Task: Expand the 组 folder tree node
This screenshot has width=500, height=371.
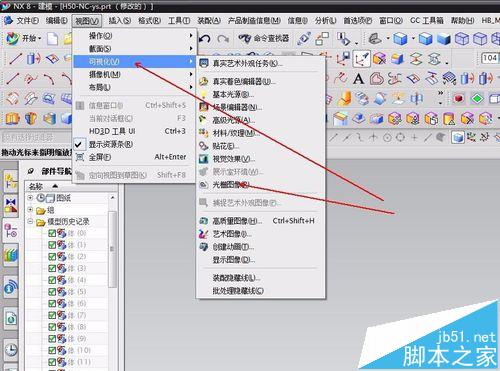Action: pos(30,210)
